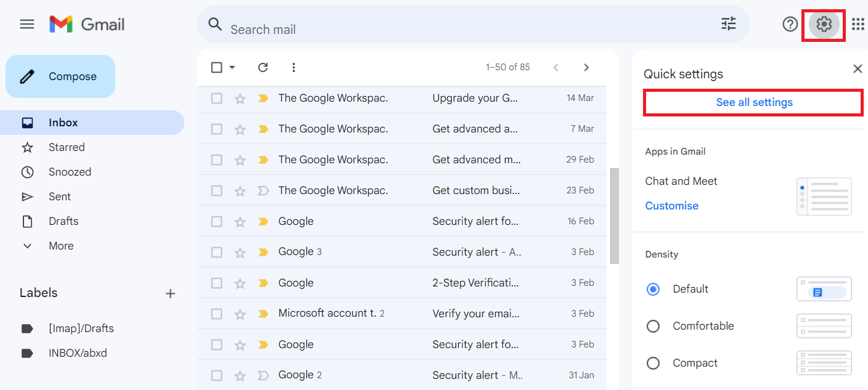Open the More three-dot menu in toolbar
Image resolution: width=868 pixels, height=390 pixels.
pos(293,67)
